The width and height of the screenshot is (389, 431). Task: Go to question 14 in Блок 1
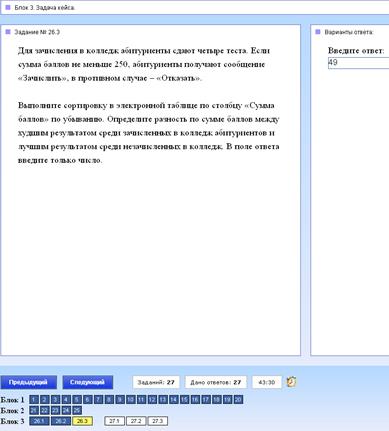pyautogui.click(x=173, y=400)
